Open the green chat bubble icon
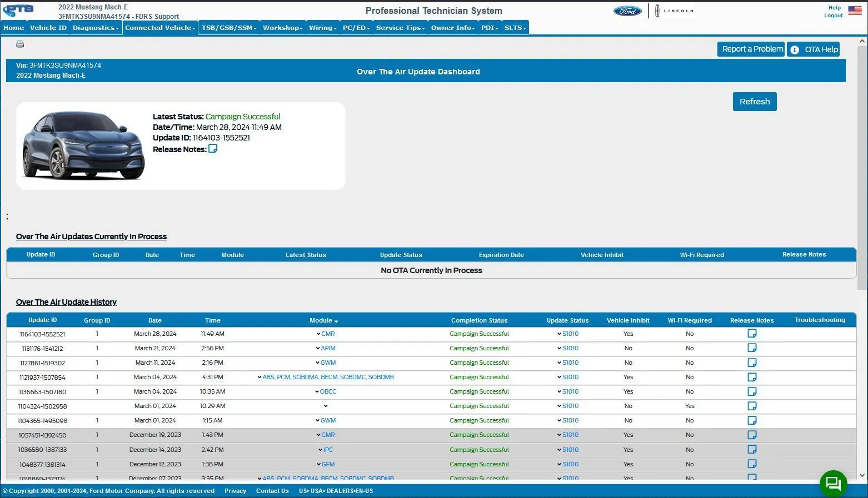The width and height of the screenshot is (868, 498). [x=834, y=483]
